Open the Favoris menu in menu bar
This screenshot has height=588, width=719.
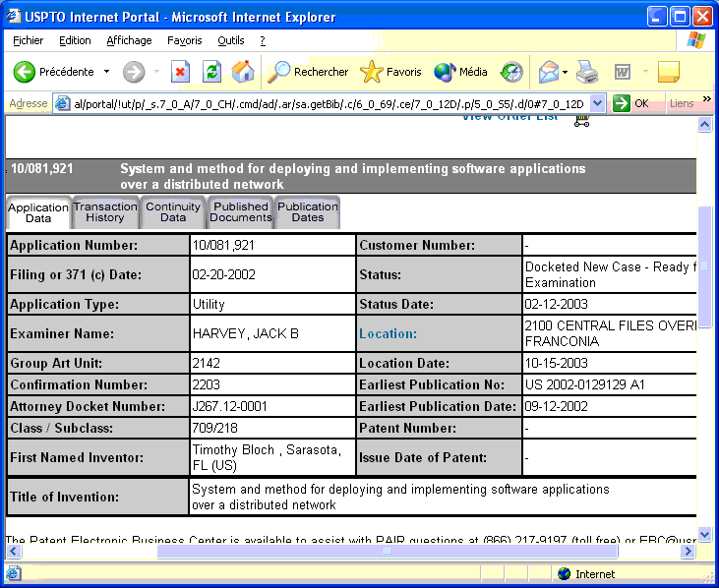point(184,40)
